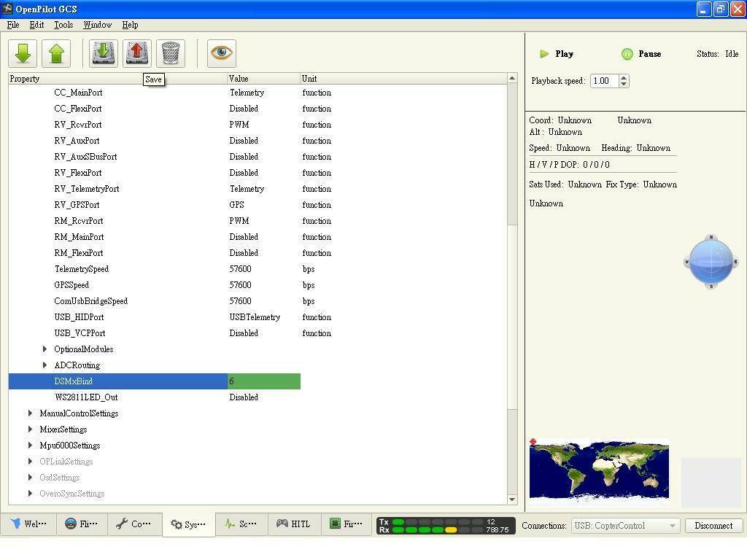Click the trash can erase icon
This screenshot has height=560, width=747.
pos(171,53)
